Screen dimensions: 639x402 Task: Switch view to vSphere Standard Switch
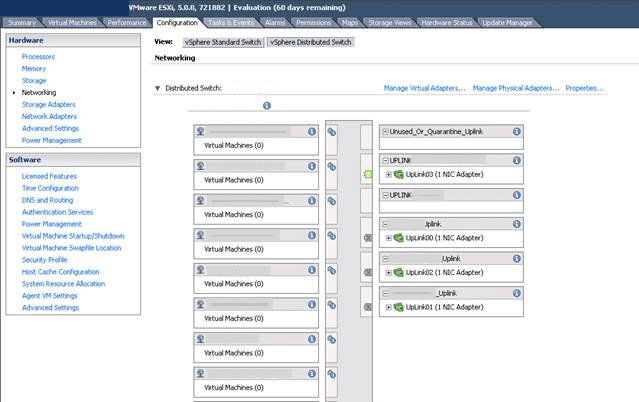(x=223, y=42)
